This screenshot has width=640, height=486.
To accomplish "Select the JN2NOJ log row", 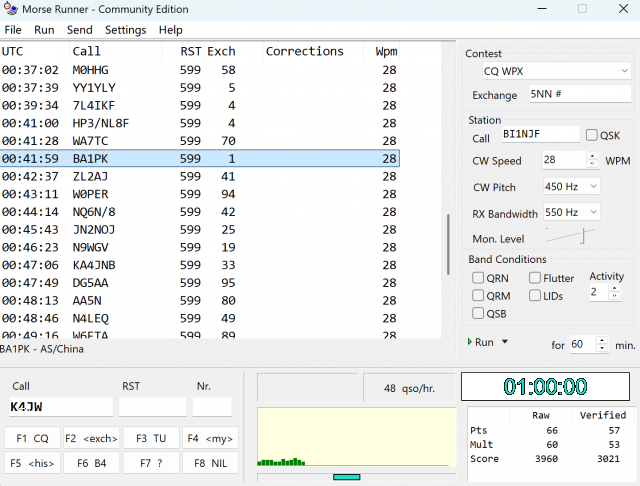I will 200,229.
